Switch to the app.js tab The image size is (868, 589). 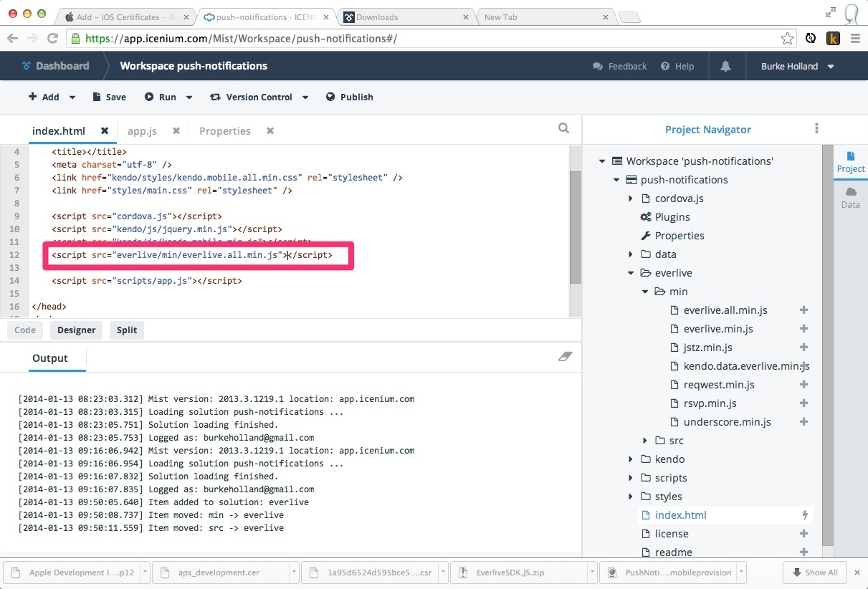[x=142, y=131]
